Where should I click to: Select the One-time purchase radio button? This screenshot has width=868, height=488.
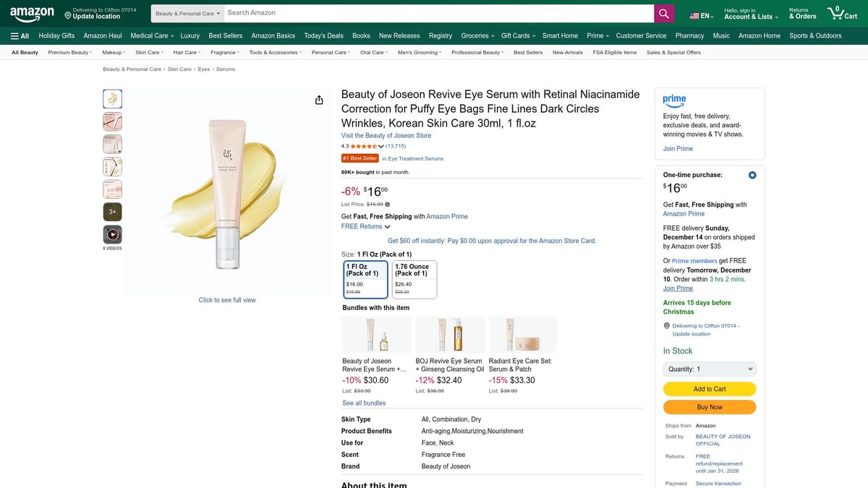pos(752,174)
